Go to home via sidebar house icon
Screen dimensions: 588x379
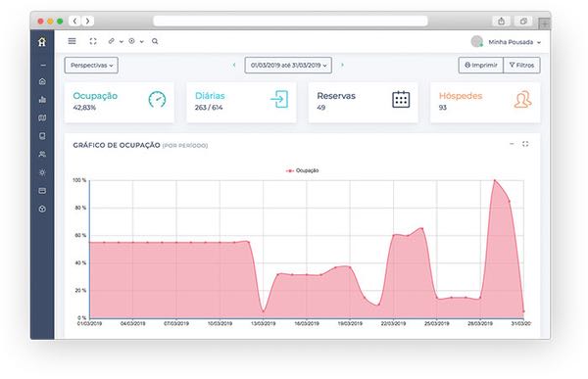coord(42,81)
